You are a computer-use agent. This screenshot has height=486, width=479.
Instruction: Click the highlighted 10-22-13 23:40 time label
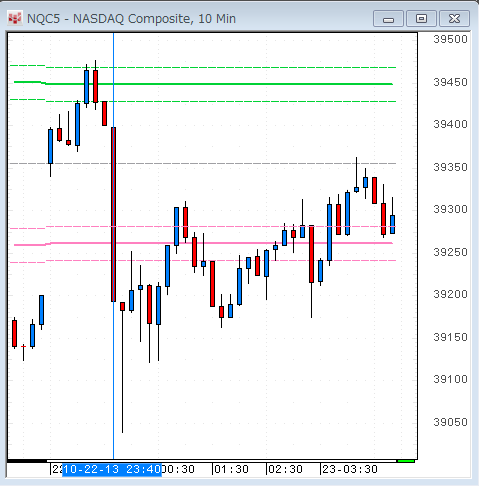pos(112,469)
